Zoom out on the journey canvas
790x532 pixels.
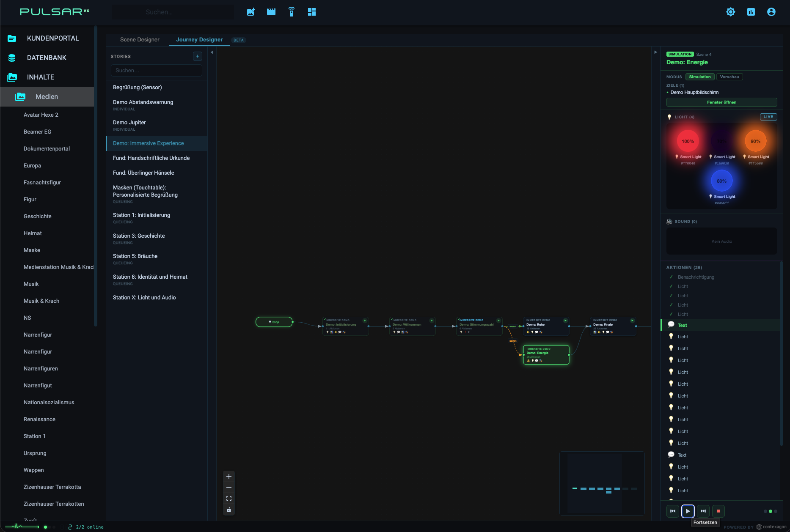229,488
